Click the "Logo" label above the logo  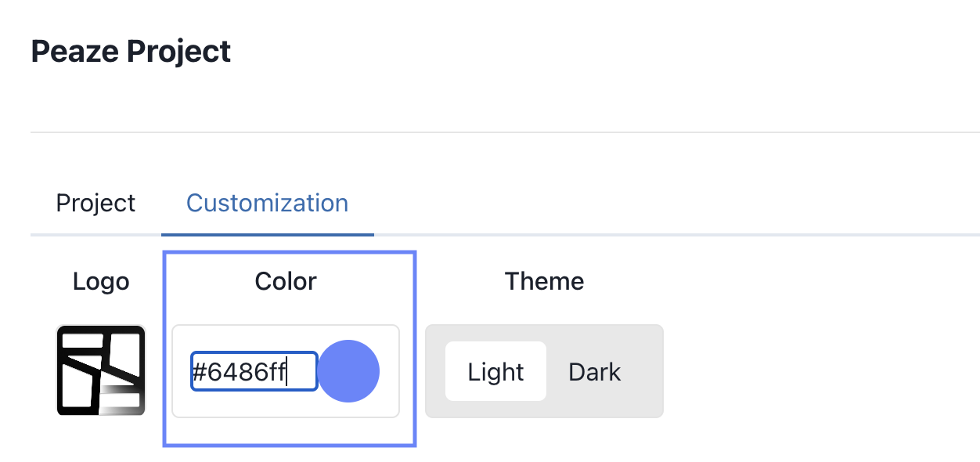pyautogui.click(x=101, y=281)
